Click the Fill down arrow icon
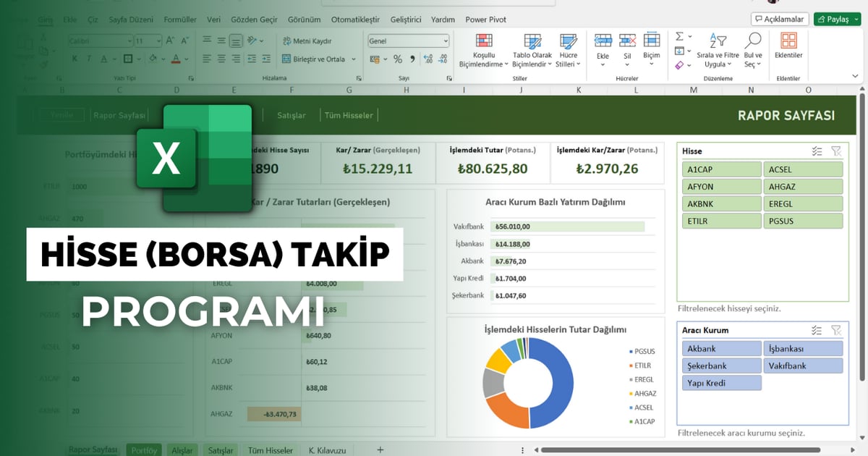 [x=679, y=51]
